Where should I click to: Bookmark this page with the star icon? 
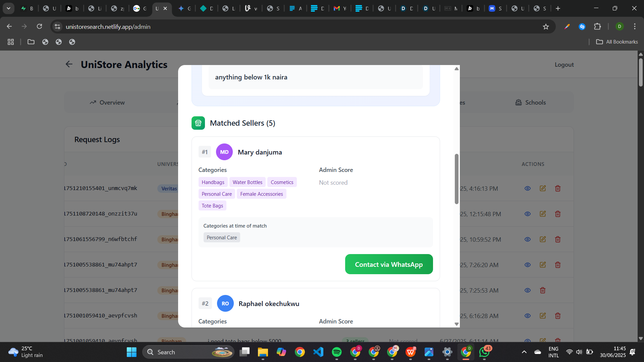(546, 27)
